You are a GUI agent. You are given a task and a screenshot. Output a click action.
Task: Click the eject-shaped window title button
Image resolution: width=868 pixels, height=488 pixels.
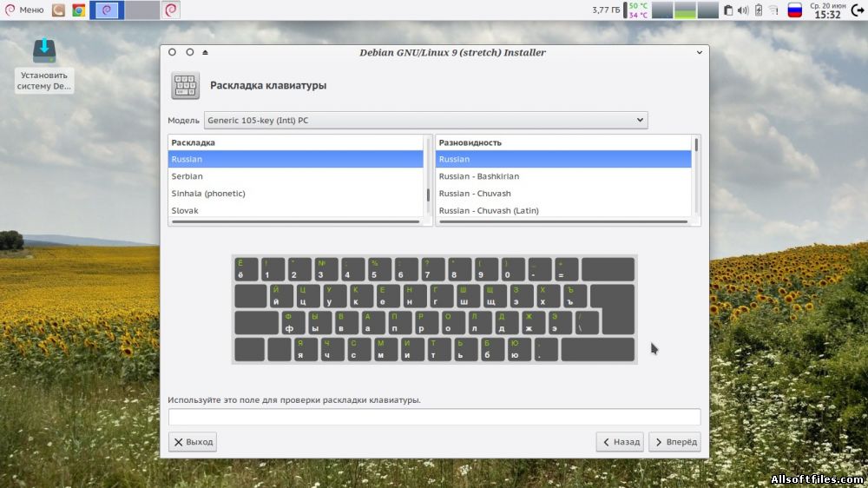pos(206,52)
